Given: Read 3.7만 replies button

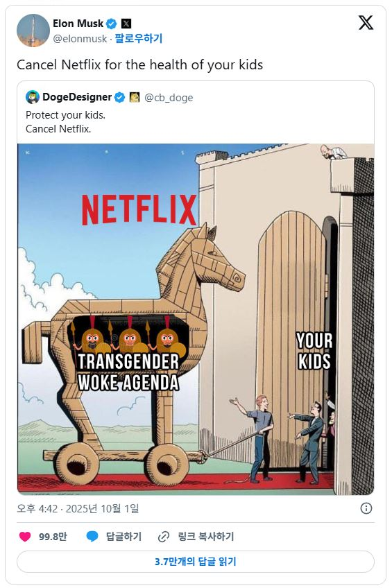Looking at the screenshot, I should click(x=196, y=562).
